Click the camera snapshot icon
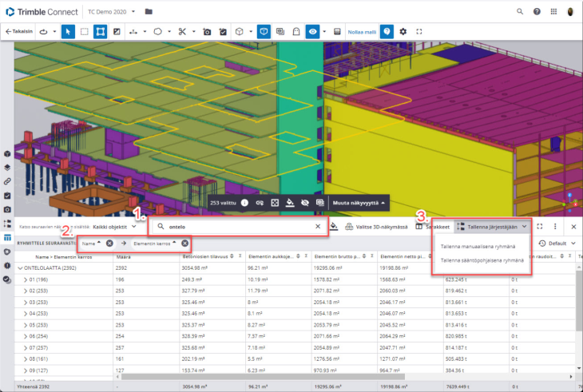 point(206,31)
